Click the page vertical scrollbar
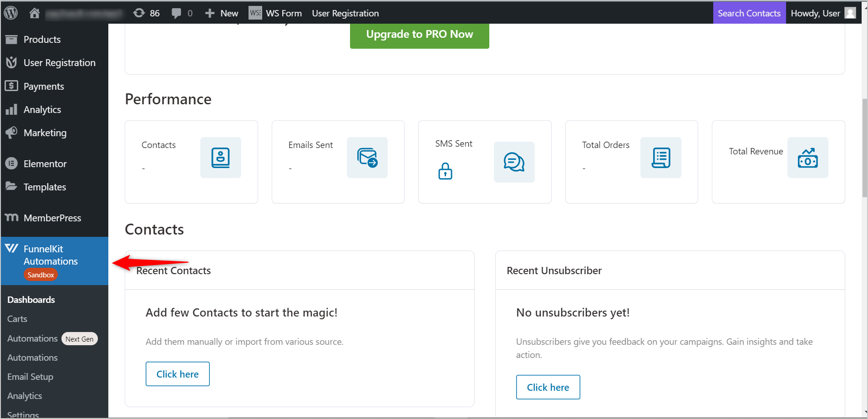 pos(864,148)
